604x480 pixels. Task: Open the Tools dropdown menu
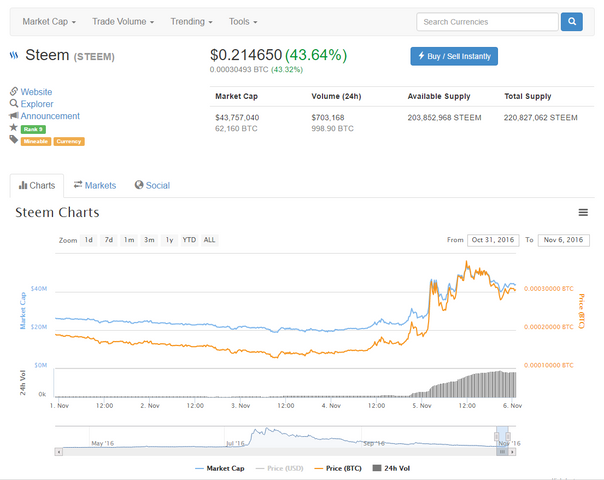click(243, 21)
